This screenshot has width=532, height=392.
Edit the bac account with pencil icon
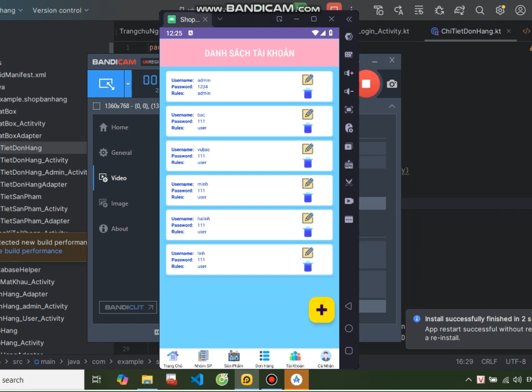[x=308, y=114]
